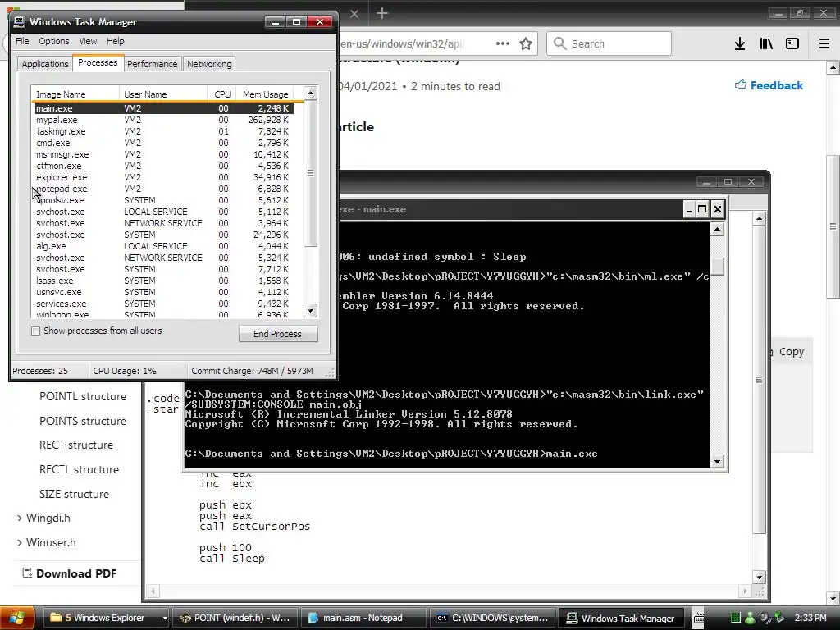Click the browser address bar URL
This screenshot has height=630, width=840.
[x=402, y=43]
